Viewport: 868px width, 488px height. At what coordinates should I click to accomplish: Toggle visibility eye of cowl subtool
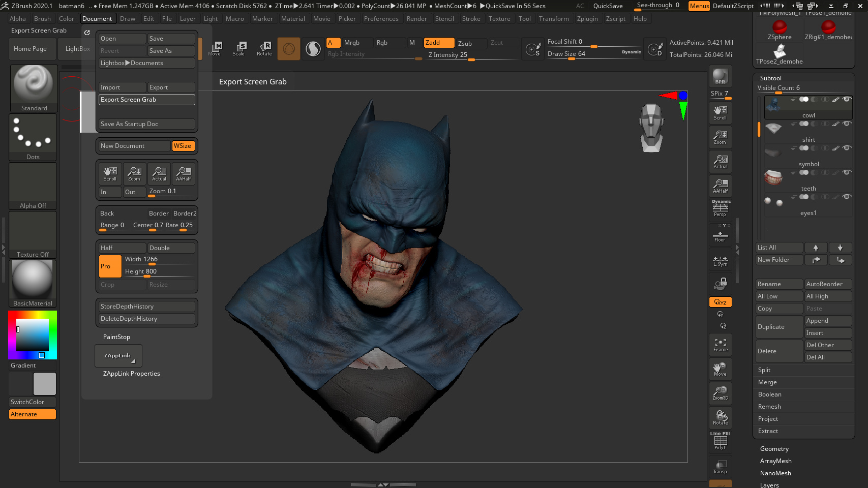point(847,99)
